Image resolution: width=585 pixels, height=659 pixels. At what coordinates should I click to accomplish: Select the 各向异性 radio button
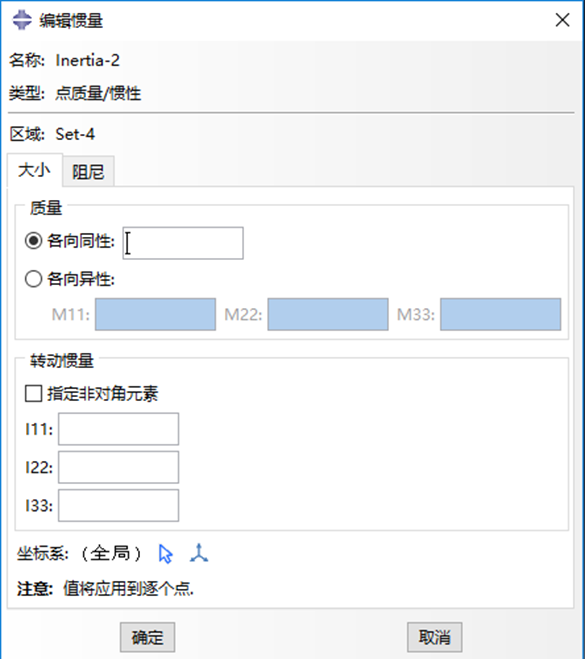click(x=34, y=279)
